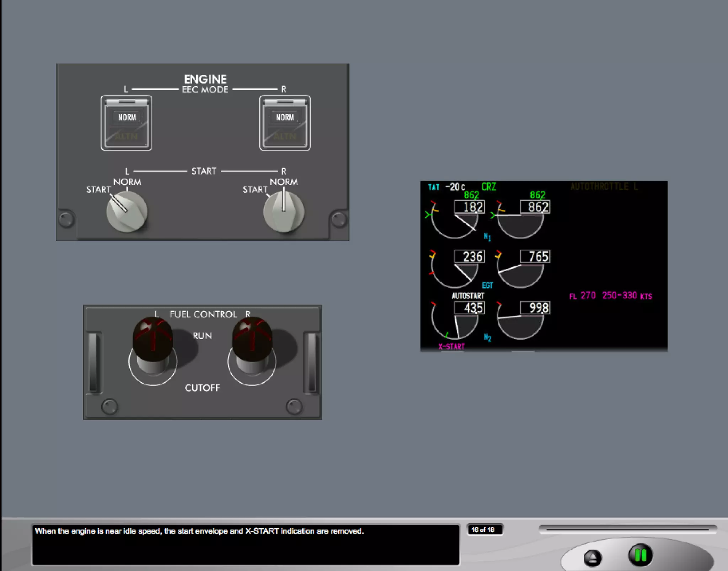Click the right N2 readout 998

pyautogui.click(x=535, y=308)
